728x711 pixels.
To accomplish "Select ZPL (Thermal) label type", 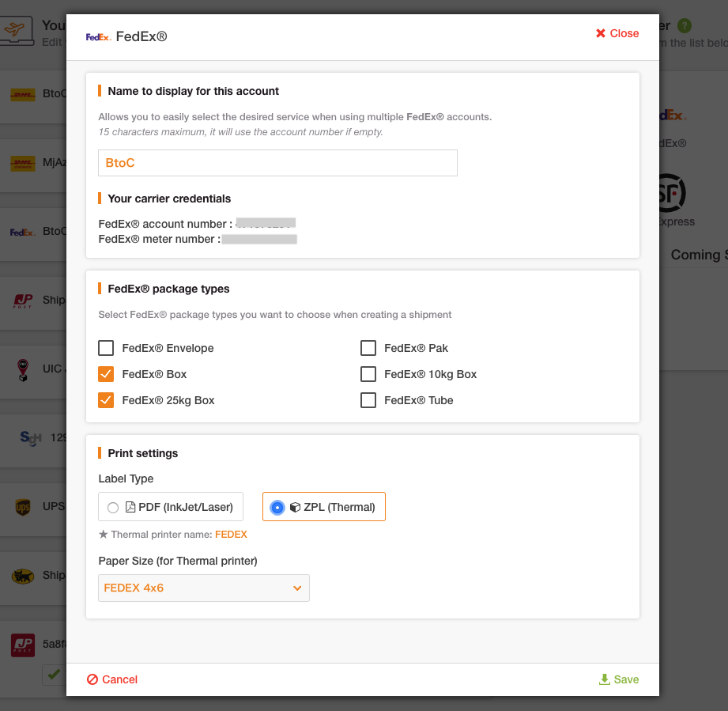I will pos(323,507).
